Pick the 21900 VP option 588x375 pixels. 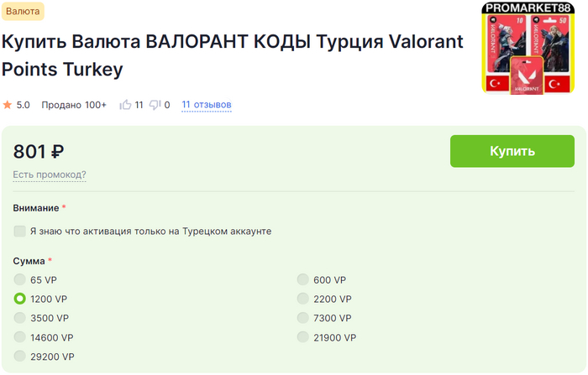pyautogui.click(x=303, y=337)
